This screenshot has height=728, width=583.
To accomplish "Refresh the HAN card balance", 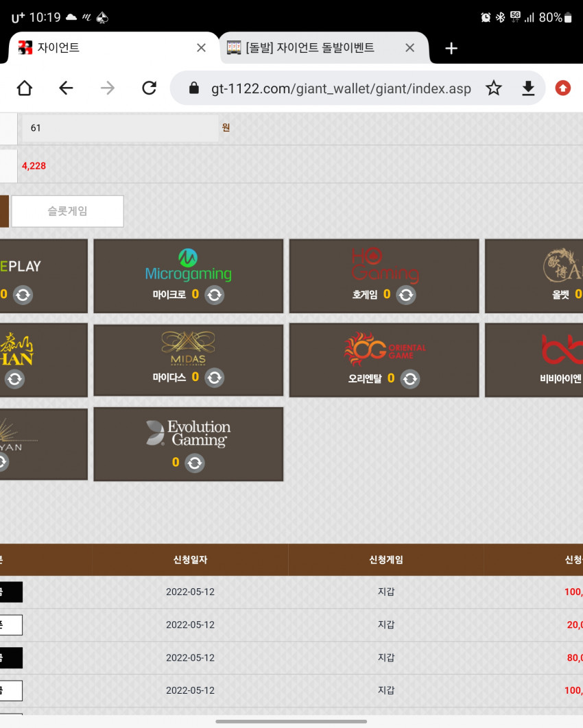I will point(14,379).
